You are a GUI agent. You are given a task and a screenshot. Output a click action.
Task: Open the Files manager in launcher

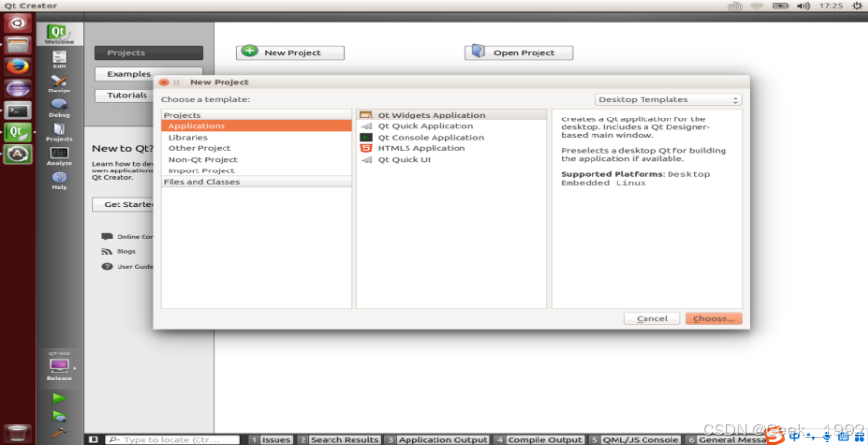[17, 45]
